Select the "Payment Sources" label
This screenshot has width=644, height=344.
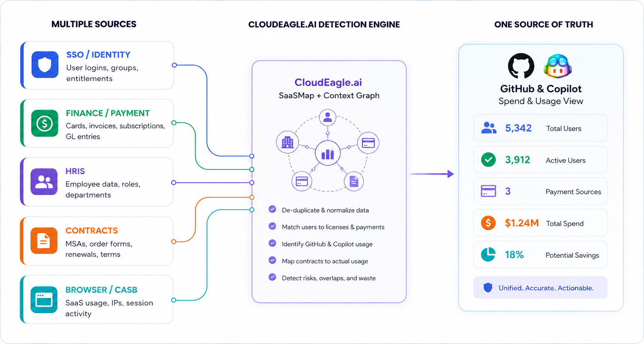point(573,192)
